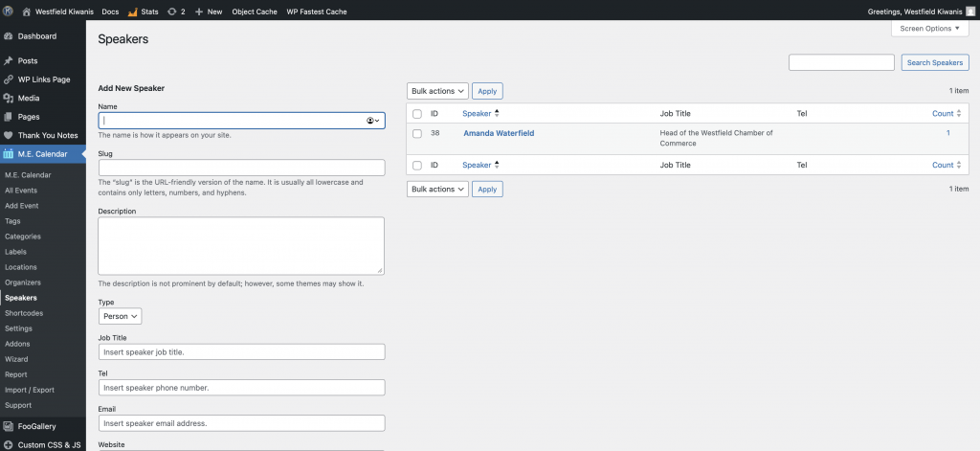Viewport: 980px width, 451px height.
Task: Open the Type dropdown set to Person
Action: tap(120, 316)
